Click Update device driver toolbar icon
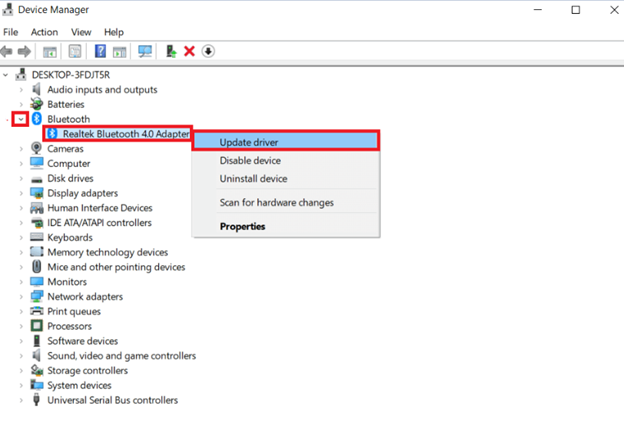628x421 pixels. pos(171,51)
